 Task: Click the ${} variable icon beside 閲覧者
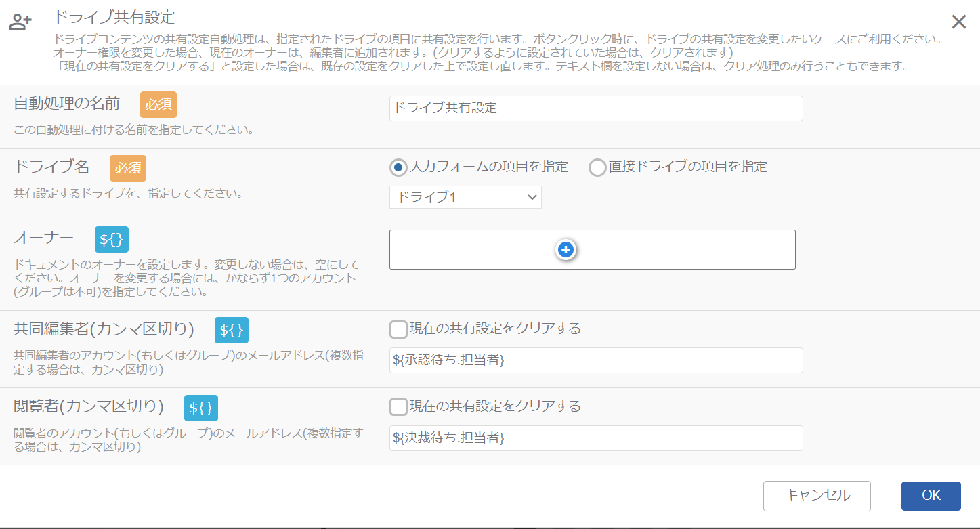click(201, 408)
